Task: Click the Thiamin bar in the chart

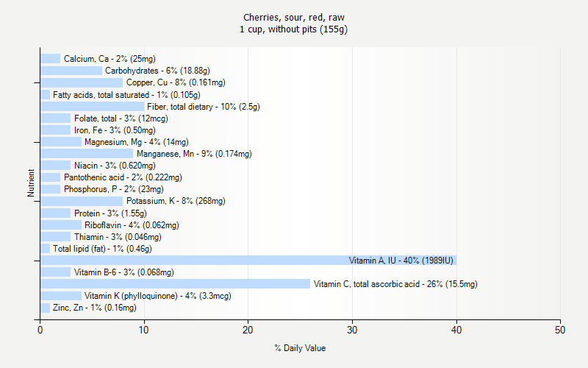Action: (56, 236)
